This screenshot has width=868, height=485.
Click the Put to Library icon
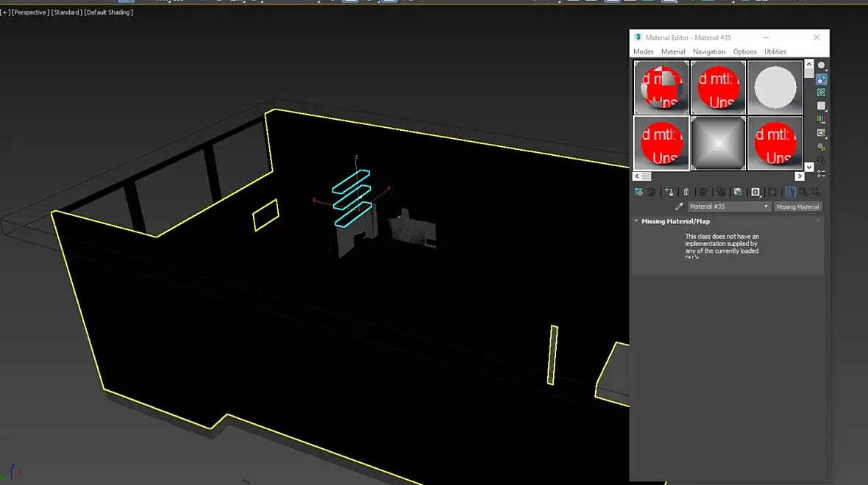pos(738,192)
